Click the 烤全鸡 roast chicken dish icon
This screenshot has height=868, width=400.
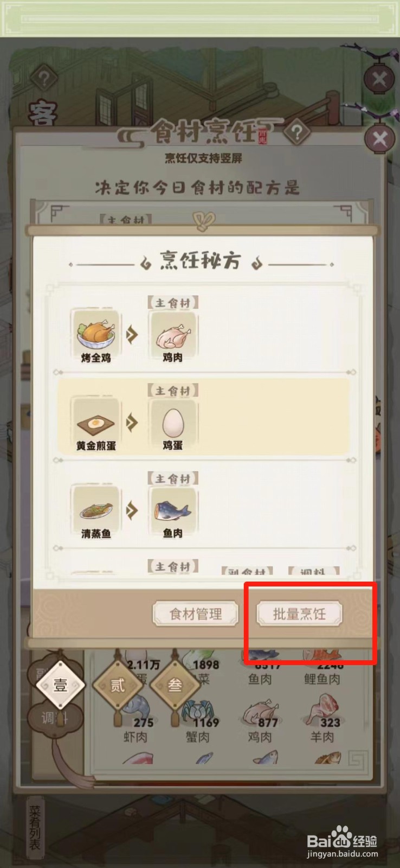pyautogui.click(x=96, y=329)
